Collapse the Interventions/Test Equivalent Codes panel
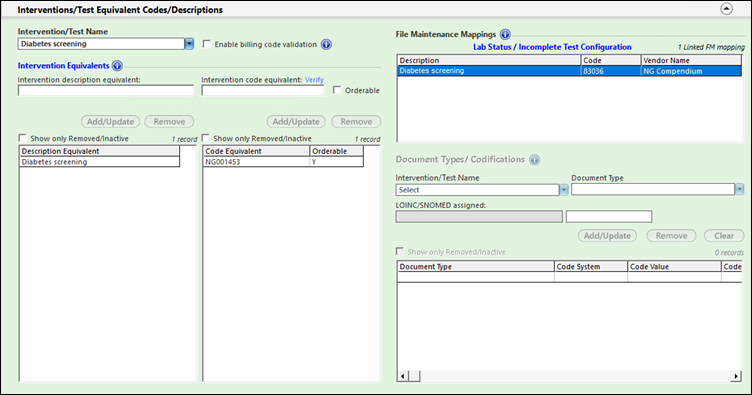 point(727,9)
